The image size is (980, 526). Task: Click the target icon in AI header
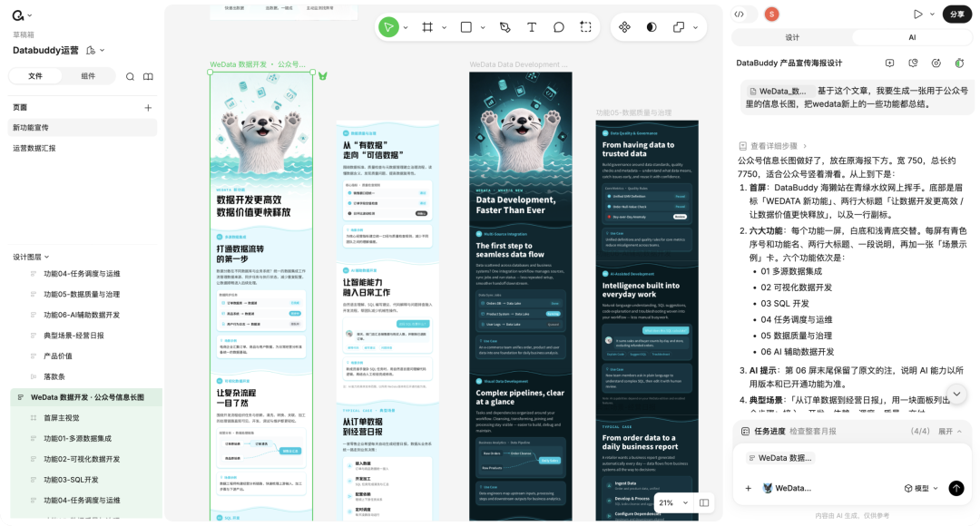[936, 63]
